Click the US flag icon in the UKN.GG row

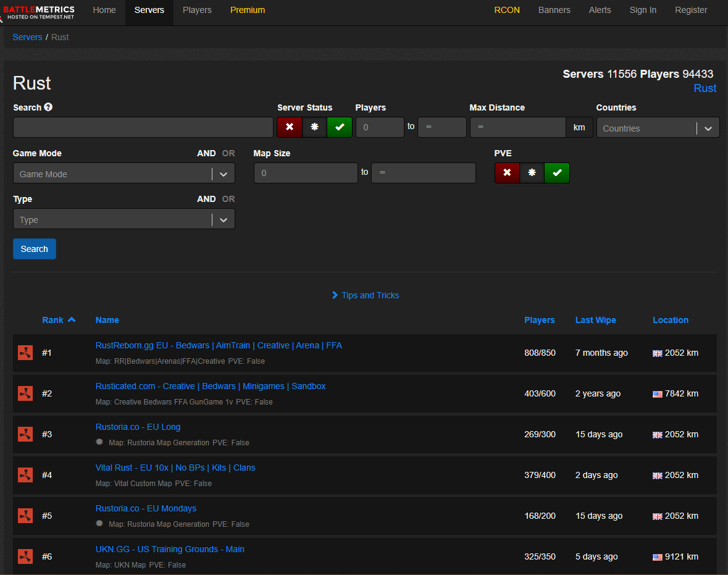point(658,557)
